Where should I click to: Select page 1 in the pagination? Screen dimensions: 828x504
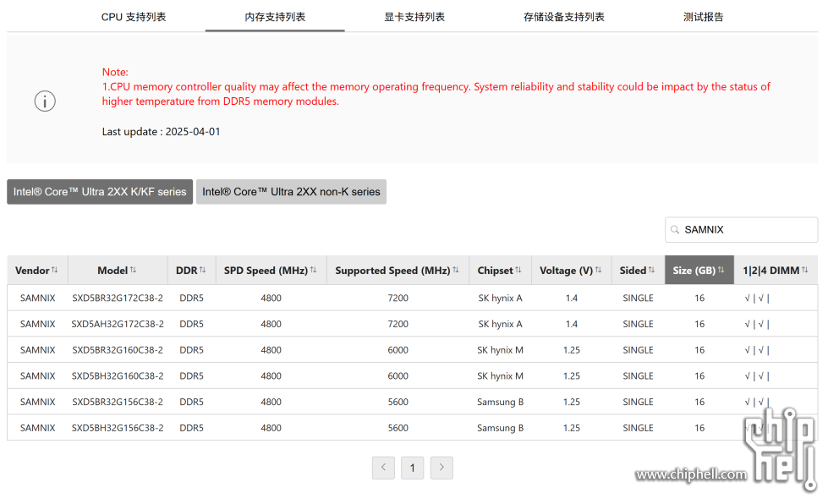point(413,468)
